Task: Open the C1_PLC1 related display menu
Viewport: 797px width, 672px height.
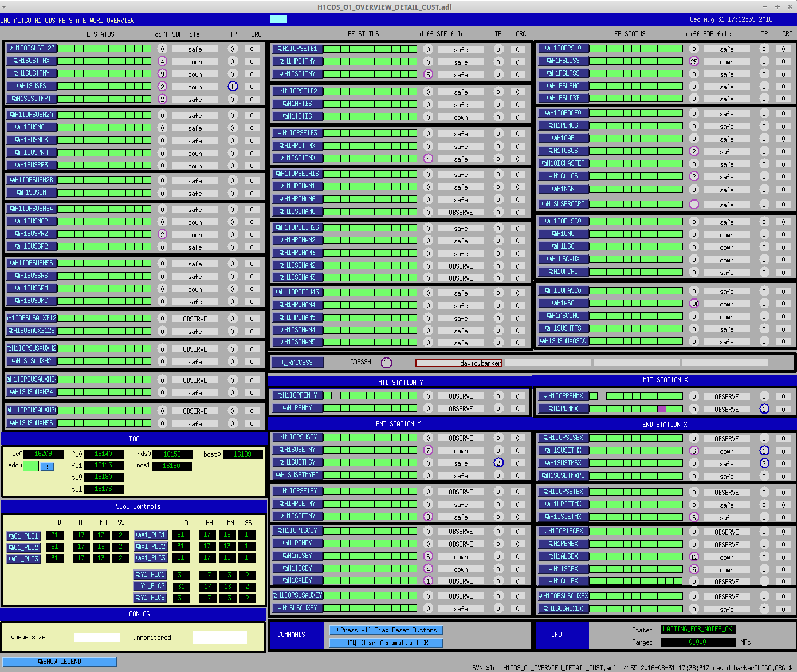Action: click(x=23, y=536)
